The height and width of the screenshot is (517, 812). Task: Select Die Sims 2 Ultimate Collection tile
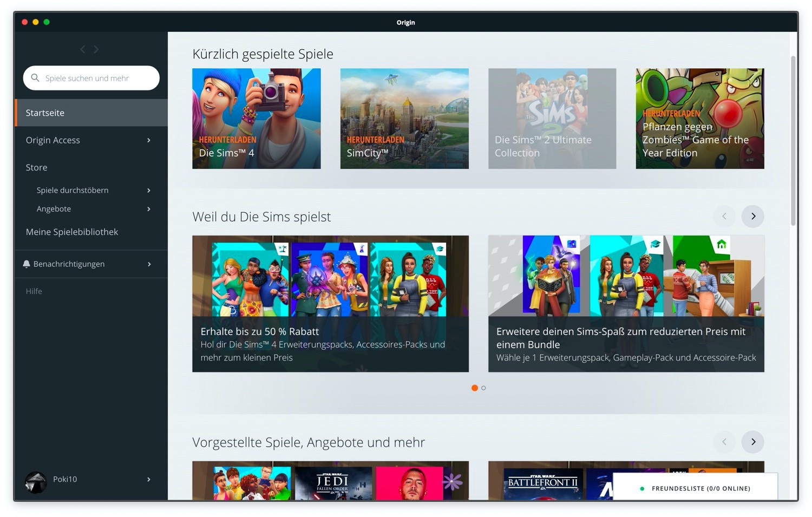tap(552, 119)
